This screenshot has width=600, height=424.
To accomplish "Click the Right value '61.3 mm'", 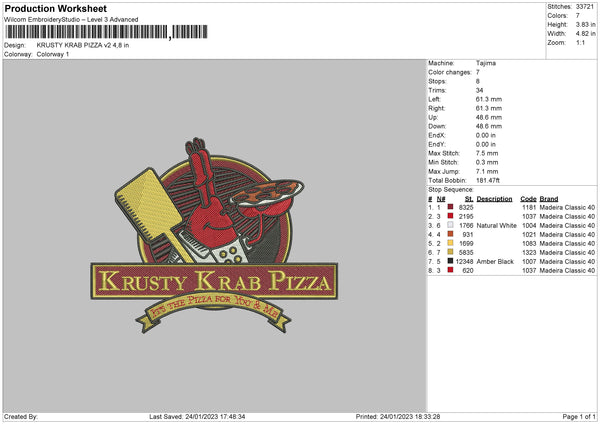I will point(489,108).
